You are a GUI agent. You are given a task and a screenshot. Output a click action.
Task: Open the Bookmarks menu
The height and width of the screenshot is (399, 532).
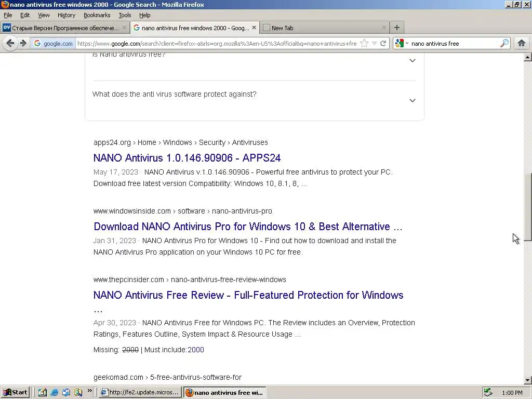(97, 15)
